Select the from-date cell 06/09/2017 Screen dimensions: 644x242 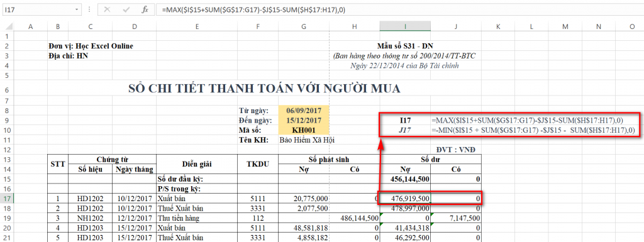[304, 111]
